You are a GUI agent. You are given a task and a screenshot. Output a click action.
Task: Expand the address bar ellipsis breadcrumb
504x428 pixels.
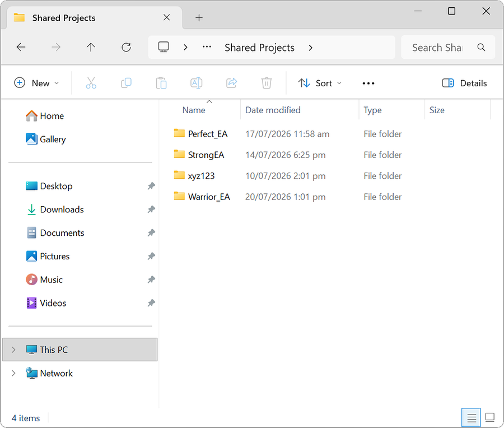207,47
